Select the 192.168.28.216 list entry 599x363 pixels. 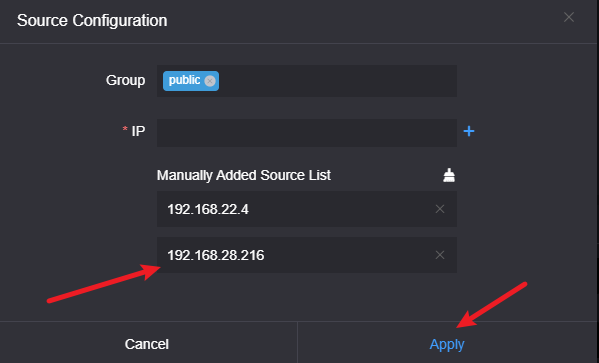click(307, 255)
